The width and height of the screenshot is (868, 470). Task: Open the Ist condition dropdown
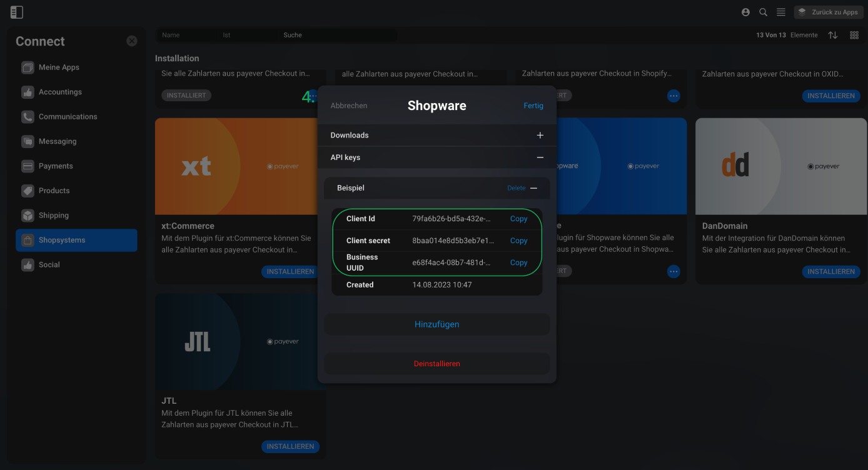click(248, 35)
